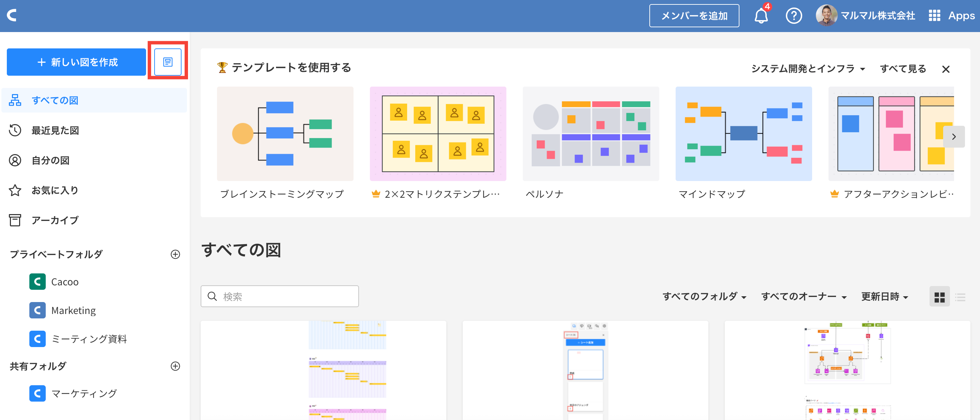This screenshot has height=420, width=980.
Task: Click the アーカイブ box icon
Action: (x=15, y=220)
